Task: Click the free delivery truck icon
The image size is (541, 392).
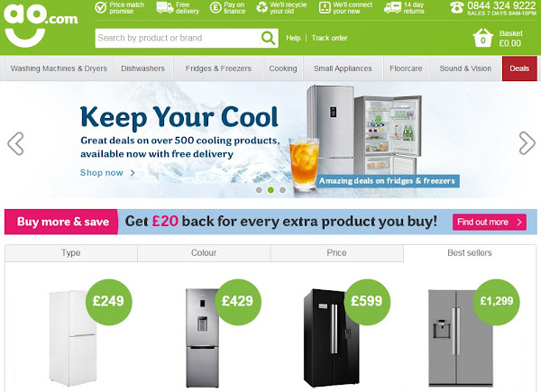Action: coord(165,7)
